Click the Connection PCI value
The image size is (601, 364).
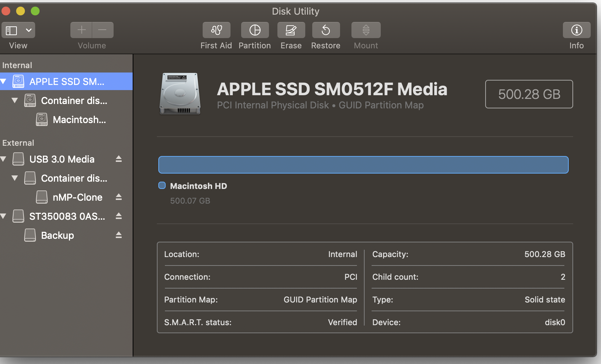click(x=351, y=277)
